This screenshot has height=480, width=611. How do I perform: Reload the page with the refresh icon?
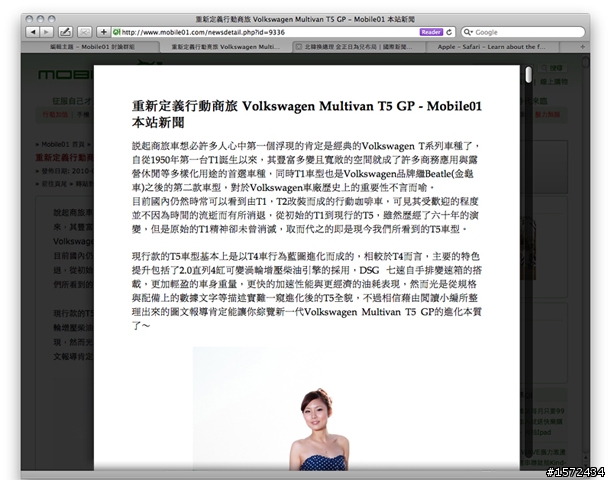[x=449, y=32]
